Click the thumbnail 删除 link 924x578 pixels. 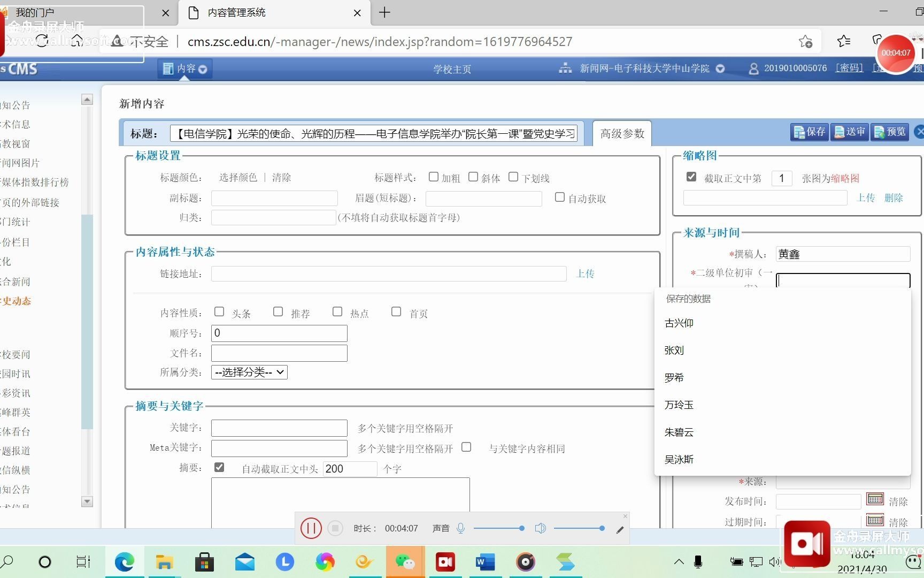tap(894, 197)
